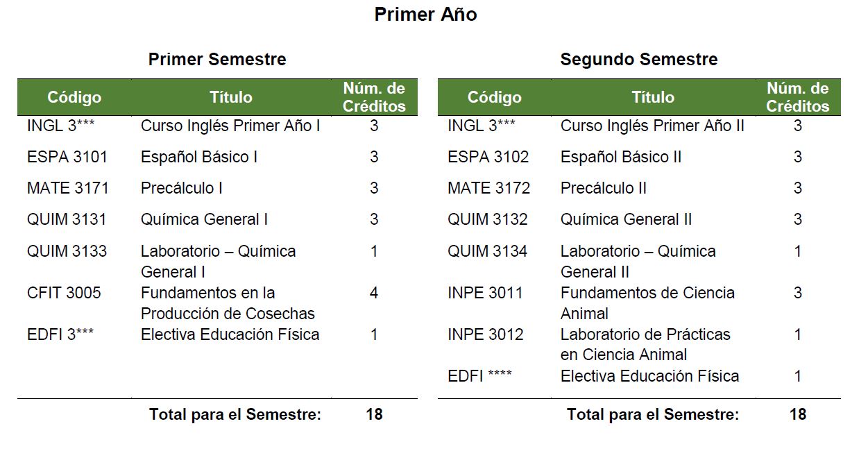Image resolution: width=868 pixels, height=460 pixels.
Task: Click Curso Inglés Primer Año I
Action: (x=230, y=126)
